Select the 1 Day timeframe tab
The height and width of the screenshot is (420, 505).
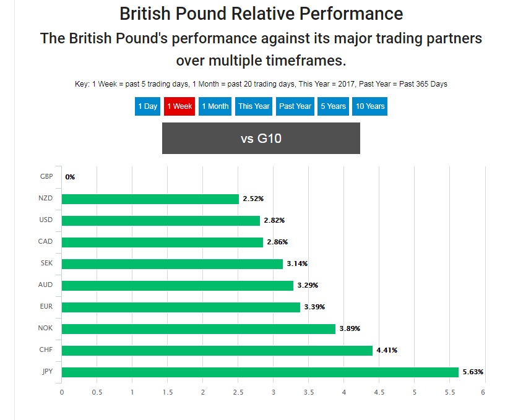147,106
